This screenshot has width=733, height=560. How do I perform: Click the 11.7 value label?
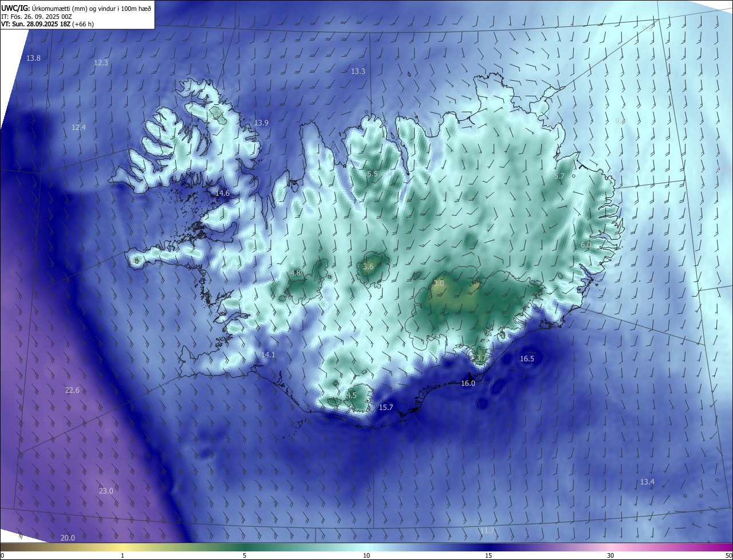[x=487, y=531]
